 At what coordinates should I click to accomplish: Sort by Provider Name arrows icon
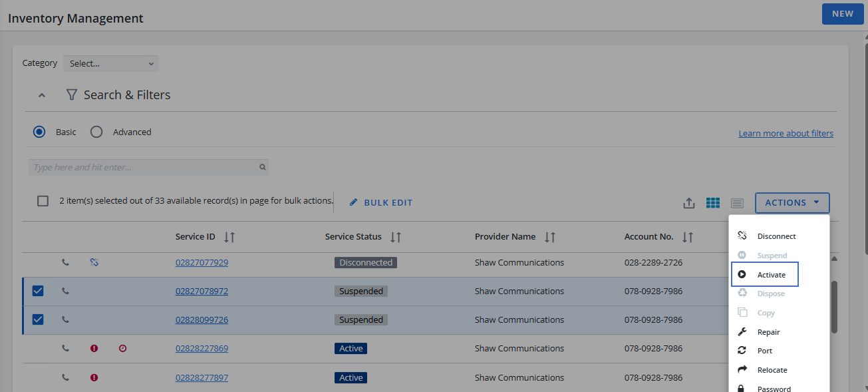(x=549, y=237)
